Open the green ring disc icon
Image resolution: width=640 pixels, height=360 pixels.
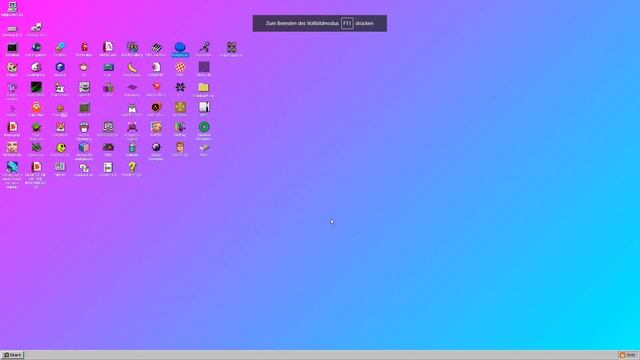point(204,127)
